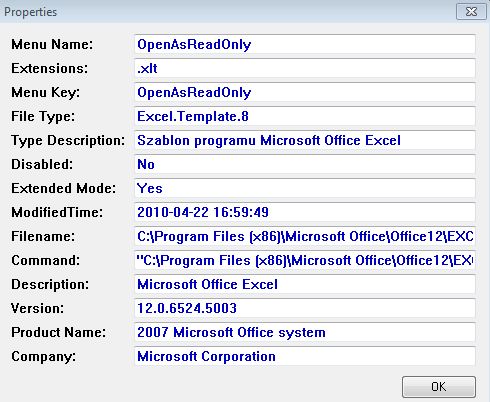Click the Type Description field
Image resolution: width=490 pixels, height=402 pixels.
pyautogui.click(x=305, y=140)
